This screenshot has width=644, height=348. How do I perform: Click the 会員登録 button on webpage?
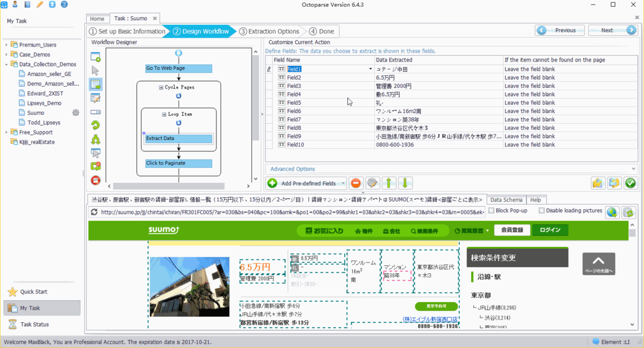[512, 230]
